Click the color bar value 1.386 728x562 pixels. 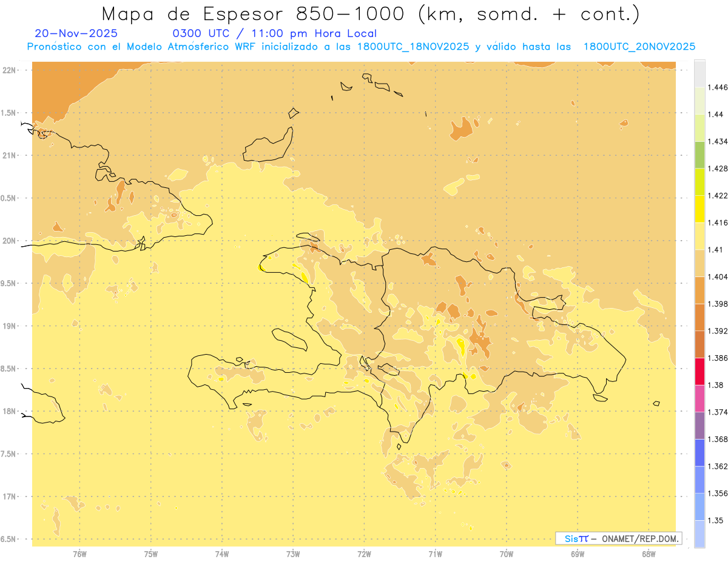[719, 358]
